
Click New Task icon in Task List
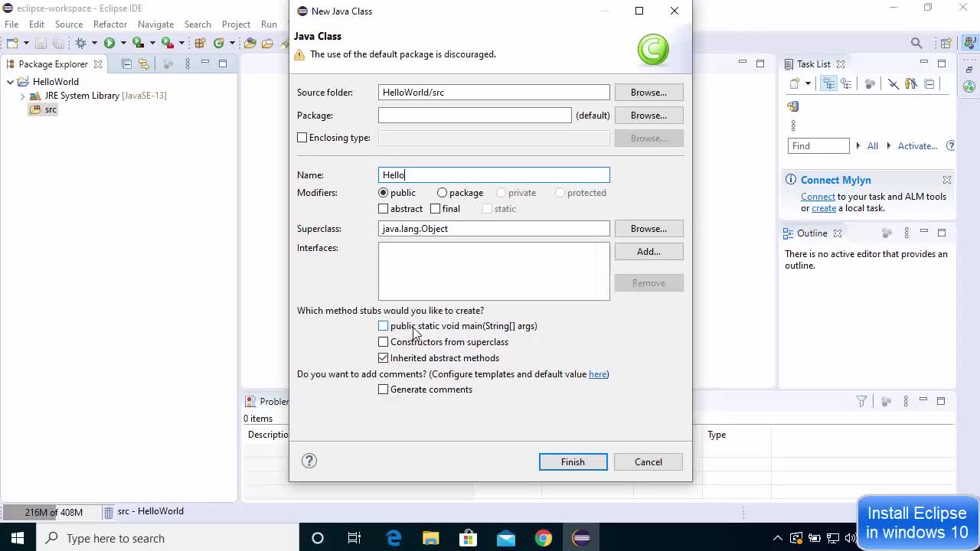tap(795, 83)
